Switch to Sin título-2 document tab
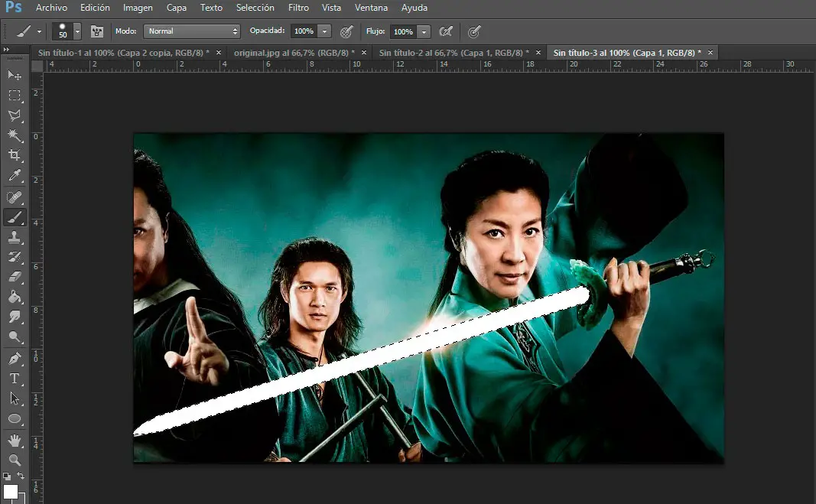The width and height of the screenshot is (816, 504). (454, 53)
